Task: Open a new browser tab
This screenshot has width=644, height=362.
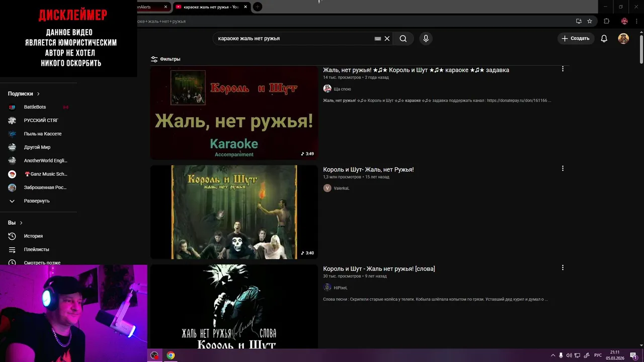Action: (258, 7)
